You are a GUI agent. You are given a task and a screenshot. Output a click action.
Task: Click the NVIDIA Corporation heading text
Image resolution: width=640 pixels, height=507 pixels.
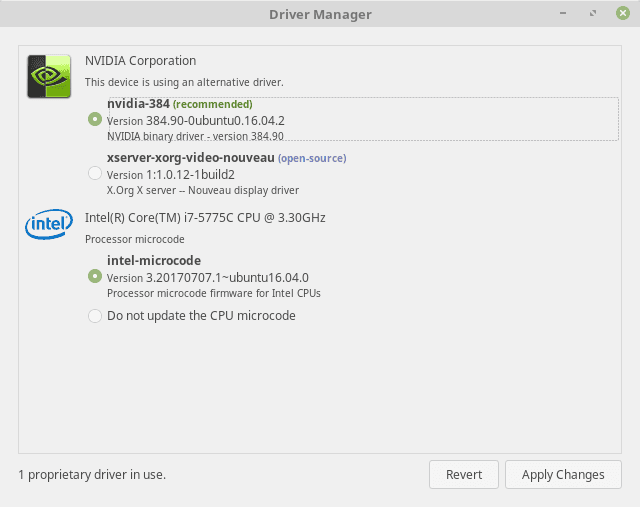[141, 61]
